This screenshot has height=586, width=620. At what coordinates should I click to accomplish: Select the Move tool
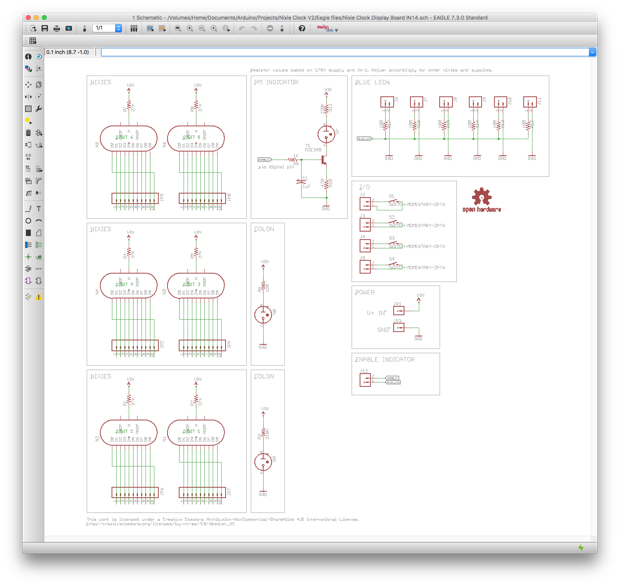pos(28,85)
